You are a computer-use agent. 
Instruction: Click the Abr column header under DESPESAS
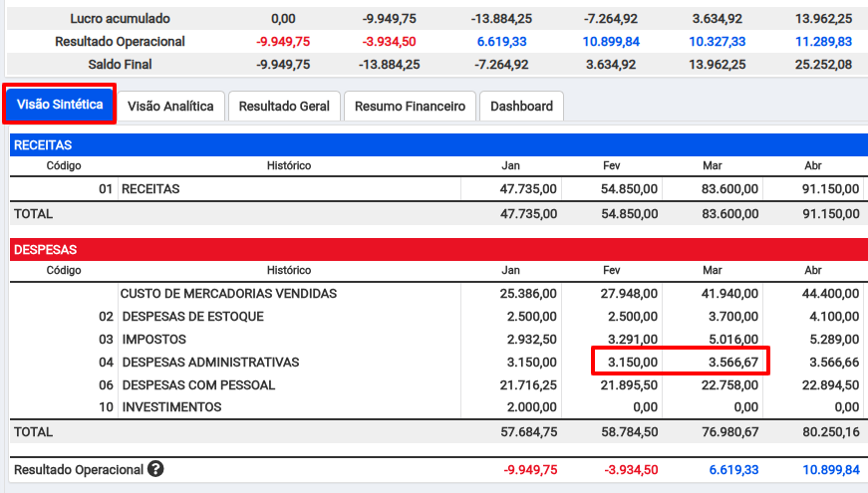tap(813, 271)
